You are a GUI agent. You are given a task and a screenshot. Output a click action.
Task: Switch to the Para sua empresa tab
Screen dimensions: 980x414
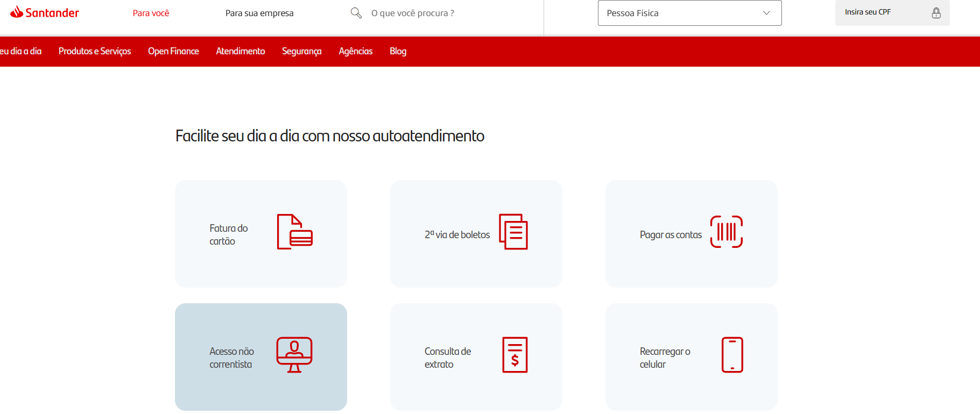coord(259,13)
